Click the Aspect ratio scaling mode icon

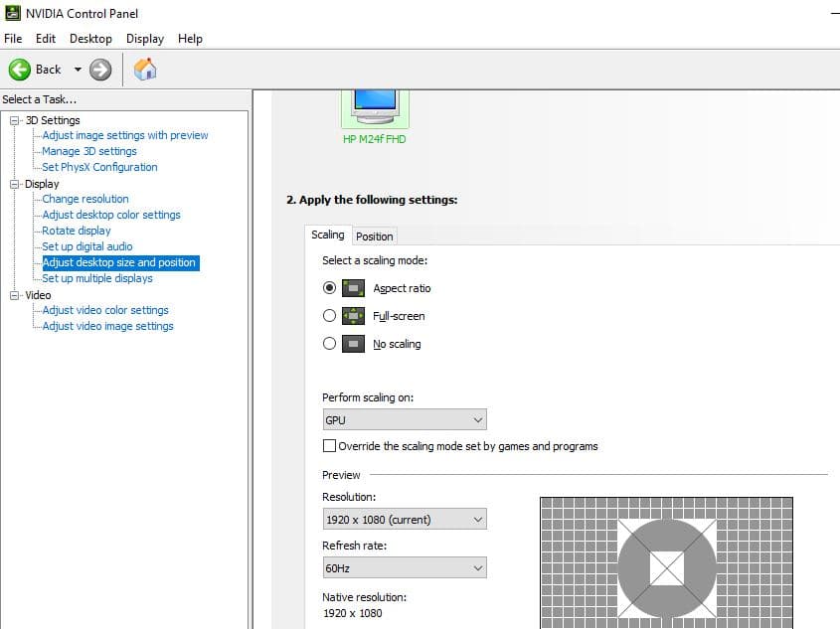[353, 288]
